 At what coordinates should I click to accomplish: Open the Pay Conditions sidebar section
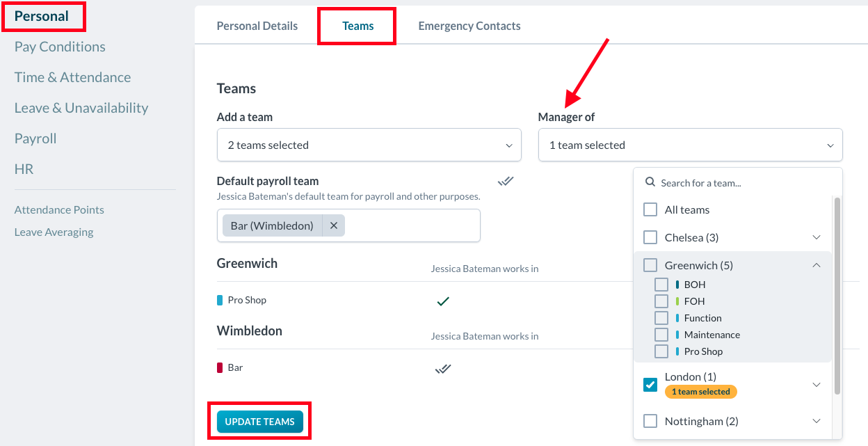click(x=60, y=47)
